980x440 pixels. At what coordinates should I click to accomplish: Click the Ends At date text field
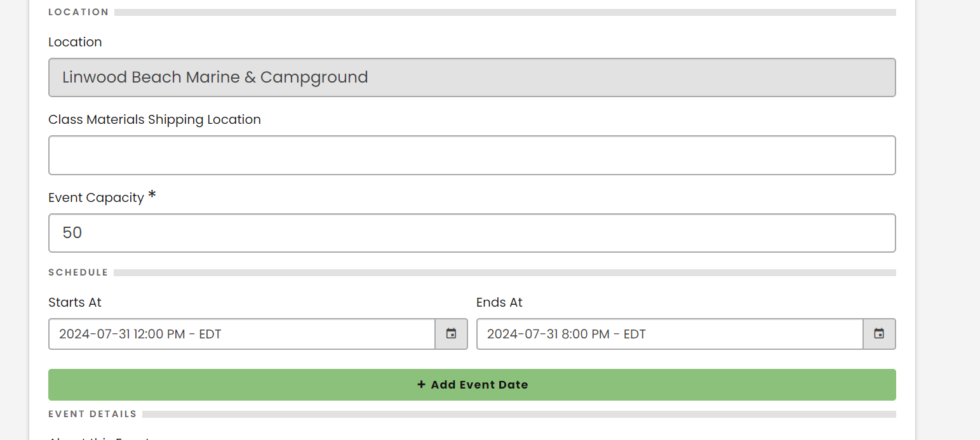coord(669,334)
